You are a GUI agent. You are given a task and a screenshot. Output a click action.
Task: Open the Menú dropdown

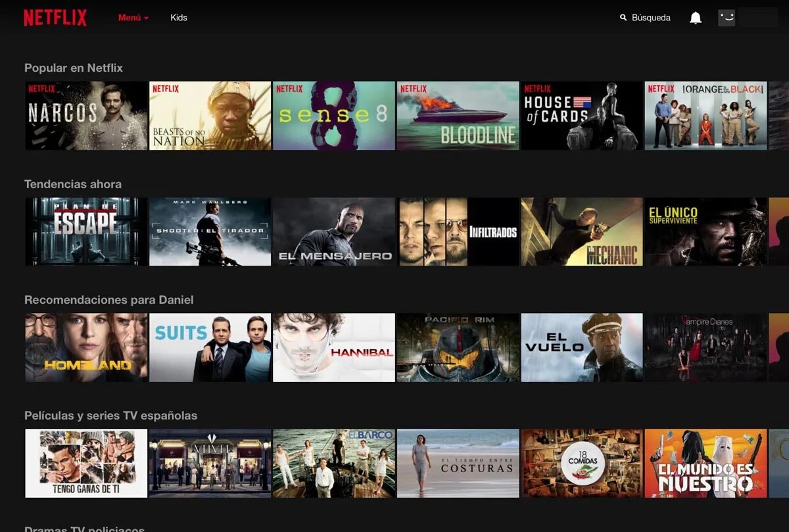[133, 18]
